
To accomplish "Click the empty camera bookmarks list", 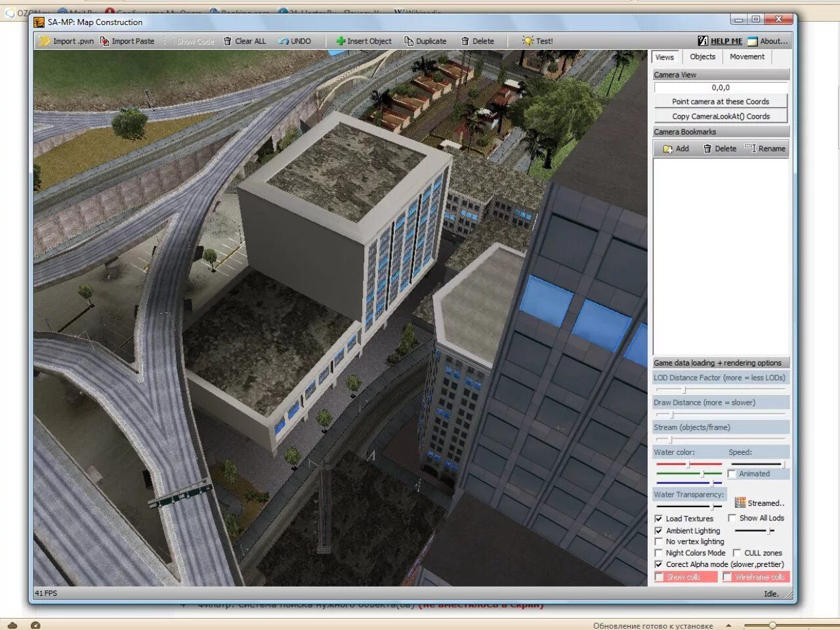I will click(721, 256).
